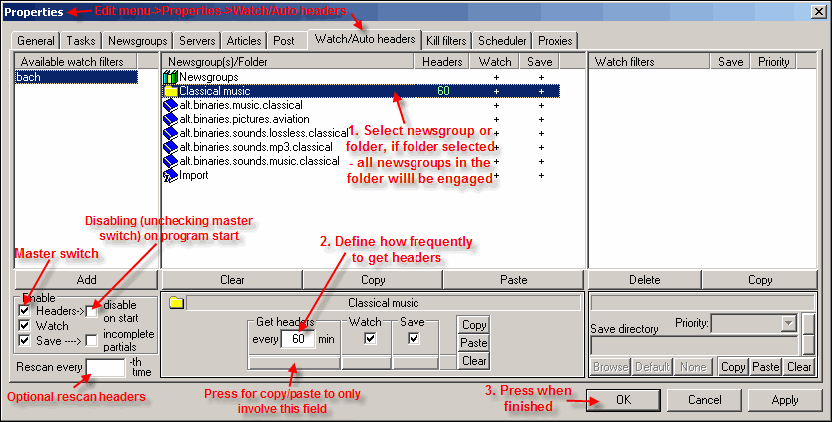Click the alt.binaries.music.classical newsgroup icon
This screenshot has width=832, height=422.
[170, 105]
